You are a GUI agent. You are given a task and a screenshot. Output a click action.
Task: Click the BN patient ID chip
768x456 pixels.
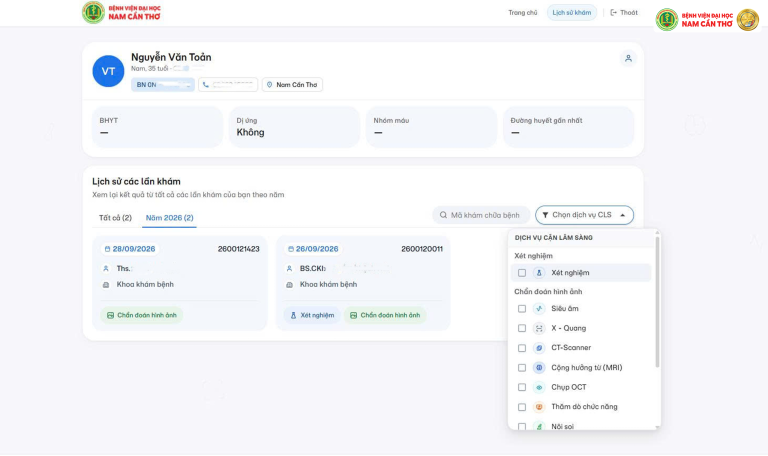pyautogui.click(x=163, y=85)
